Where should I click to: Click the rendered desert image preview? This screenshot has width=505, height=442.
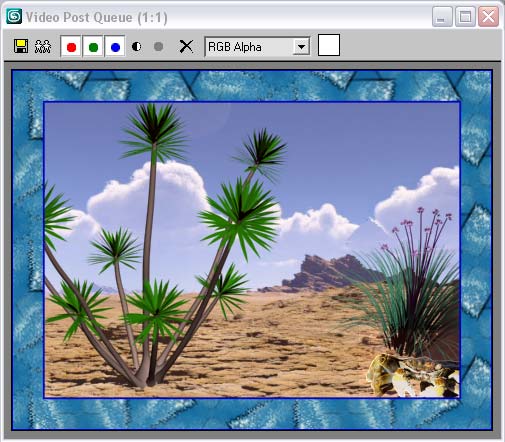point(252,250)
